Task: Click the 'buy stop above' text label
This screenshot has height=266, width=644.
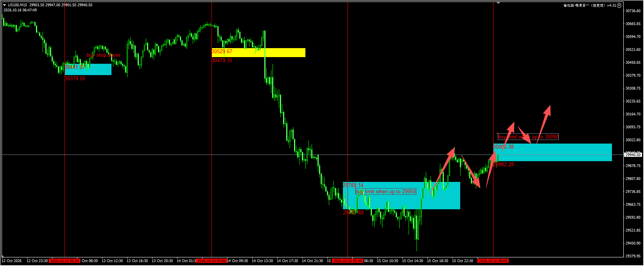Action: click(x=104, y=55)
